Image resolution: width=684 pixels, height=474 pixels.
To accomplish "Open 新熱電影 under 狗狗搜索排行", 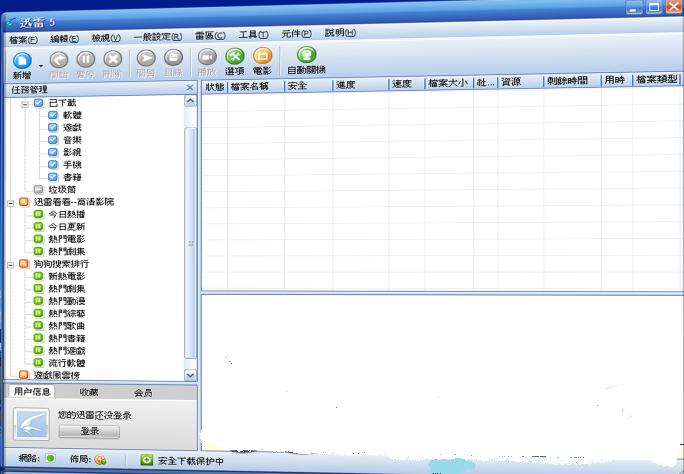I will click(x=67, y=276).
